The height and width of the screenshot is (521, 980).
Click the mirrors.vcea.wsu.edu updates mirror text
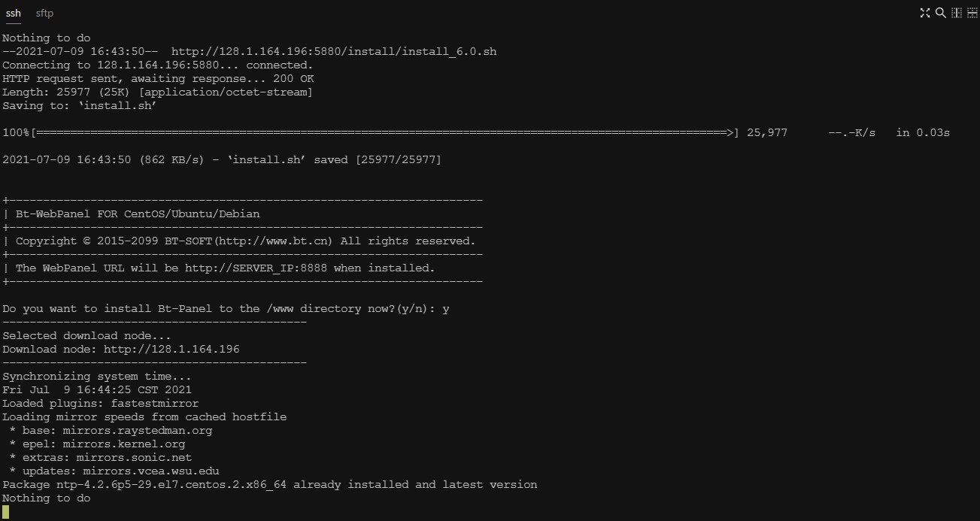click(151, 471)
